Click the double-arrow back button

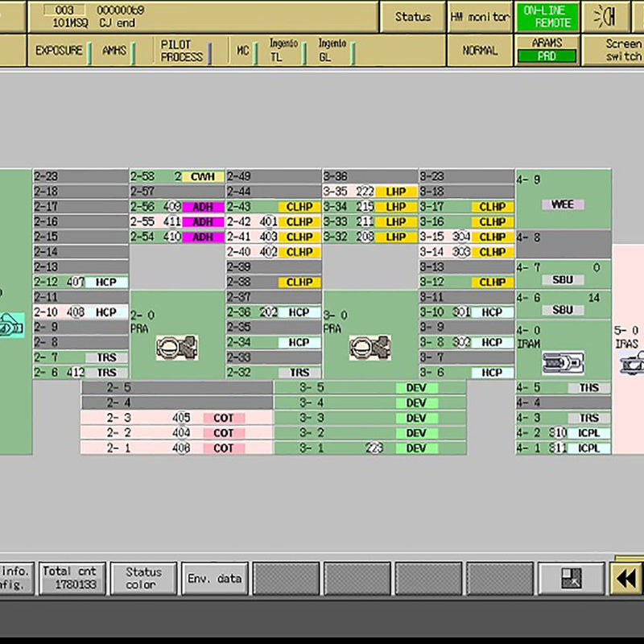pyautogui.click(x=626, y=578)
